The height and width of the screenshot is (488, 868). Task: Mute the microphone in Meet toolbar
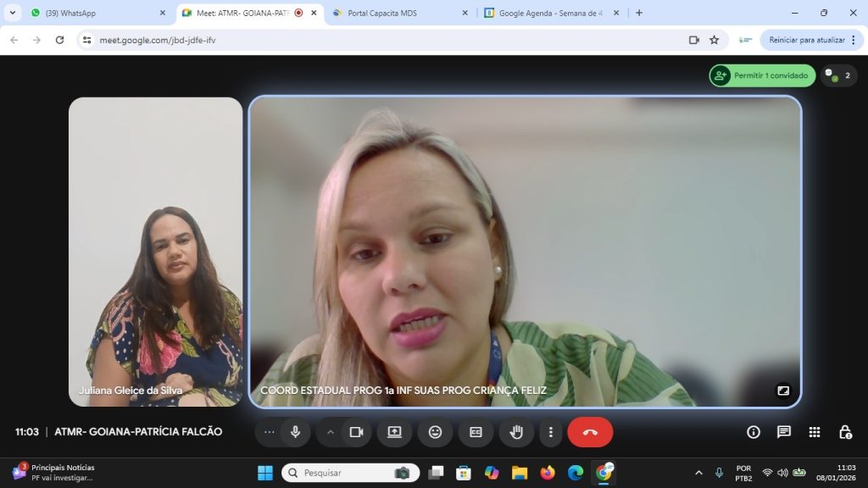point(295,432)
